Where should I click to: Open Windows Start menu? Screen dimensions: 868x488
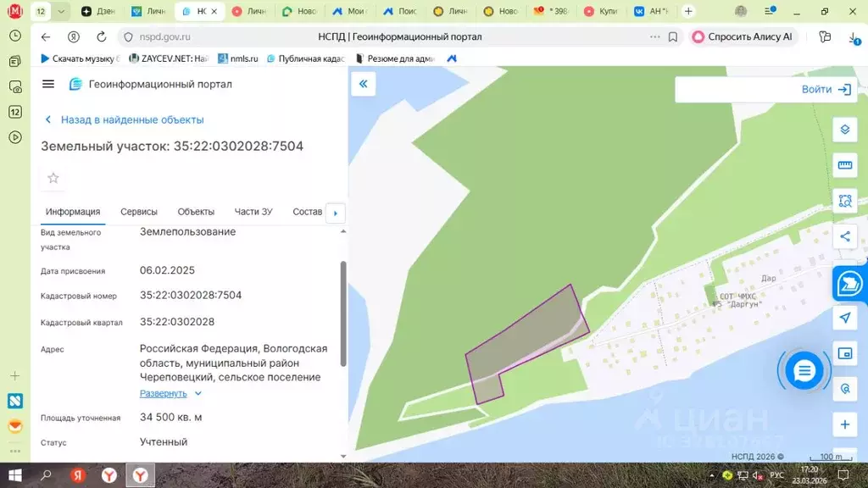coord(14,475)
